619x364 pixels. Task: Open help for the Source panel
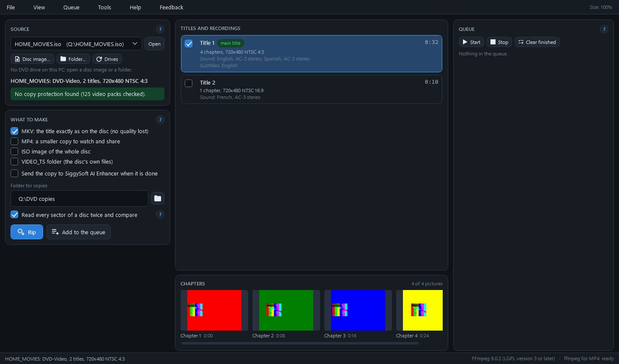click(x=160, y=29)
